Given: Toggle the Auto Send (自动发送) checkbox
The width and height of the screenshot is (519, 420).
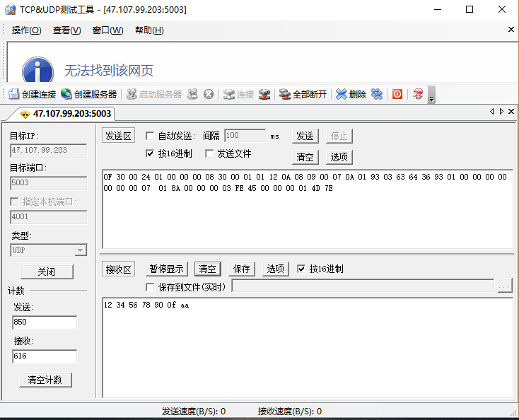Looking at the screenshot, I should tap(150, 136).
